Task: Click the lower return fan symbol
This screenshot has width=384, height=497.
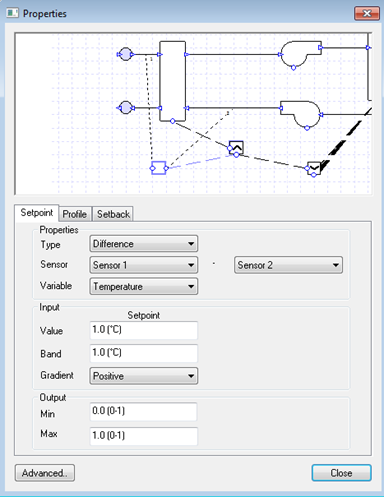Action: point(301,115)
